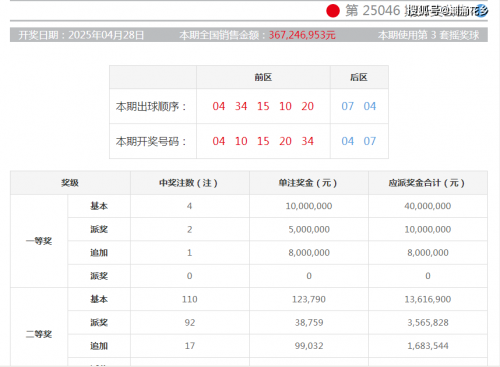
Task: Select the issue number text 第 25046
Action: pyautogui.click(x=372, y=11)
